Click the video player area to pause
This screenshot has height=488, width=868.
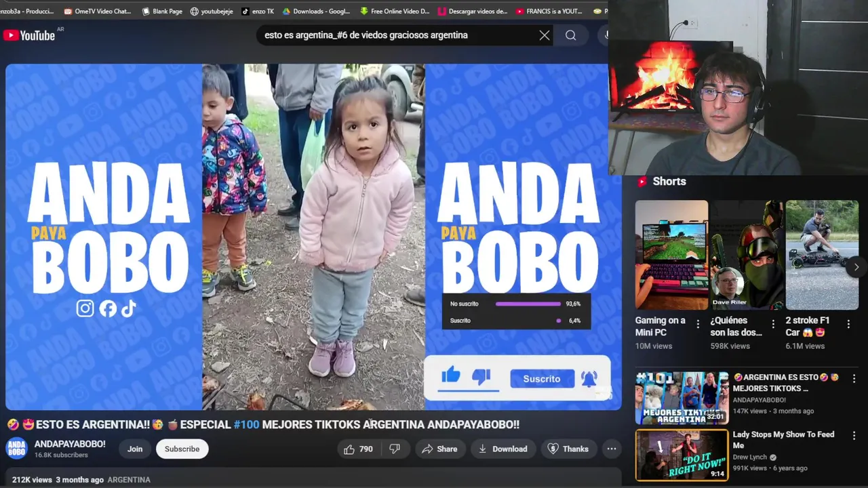pos(313,237)
